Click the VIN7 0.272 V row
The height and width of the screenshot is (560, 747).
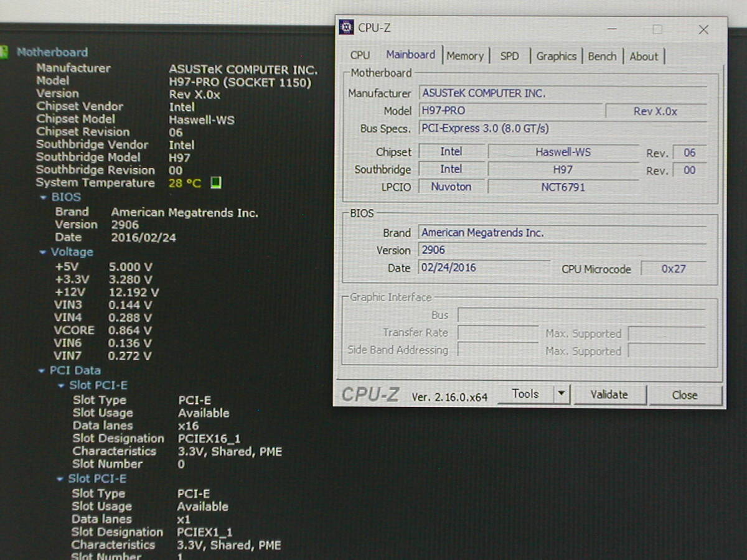[103, 356]
